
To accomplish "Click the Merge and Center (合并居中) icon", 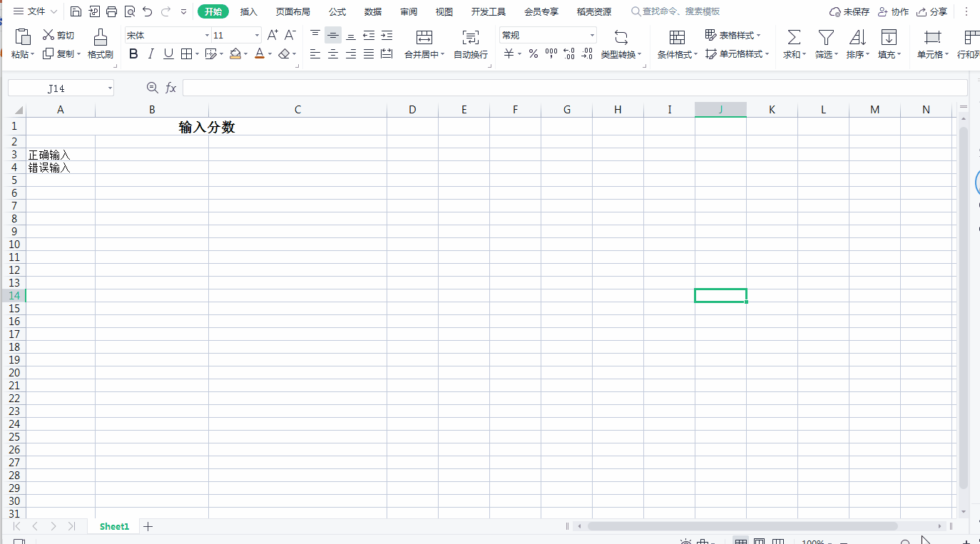I will [424, 37].
